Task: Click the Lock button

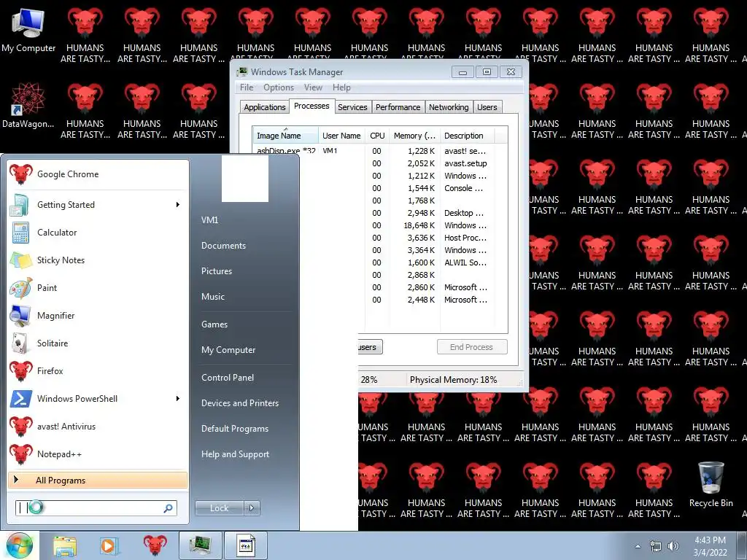Action: coord(219,508)
